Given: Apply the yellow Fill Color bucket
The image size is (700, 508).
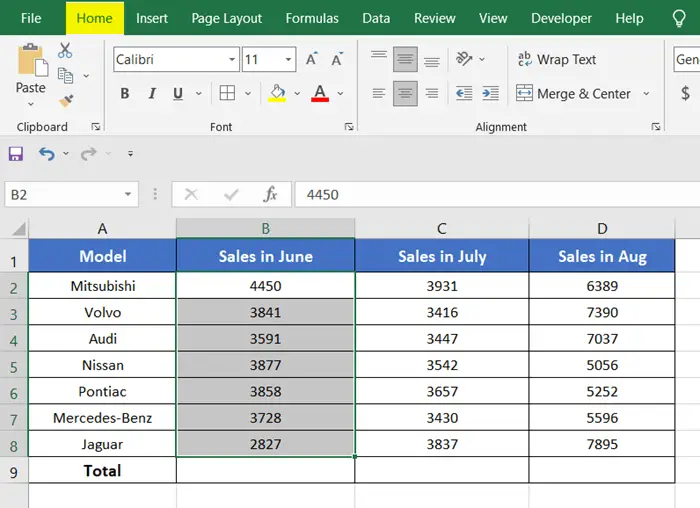Looking at the screenshot, I should (x=277, y=93).
